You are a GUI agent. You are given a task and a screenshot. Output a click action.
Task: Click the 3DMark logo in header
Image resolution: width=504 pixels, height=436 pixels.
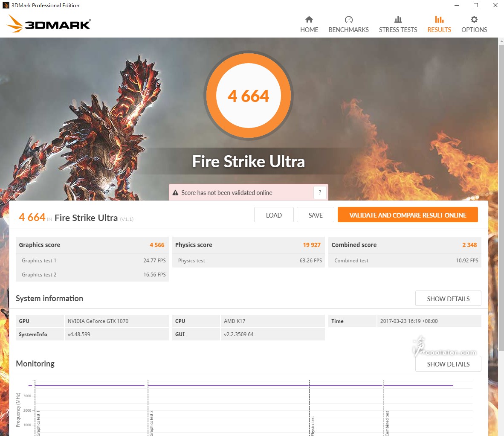[49, 24]
